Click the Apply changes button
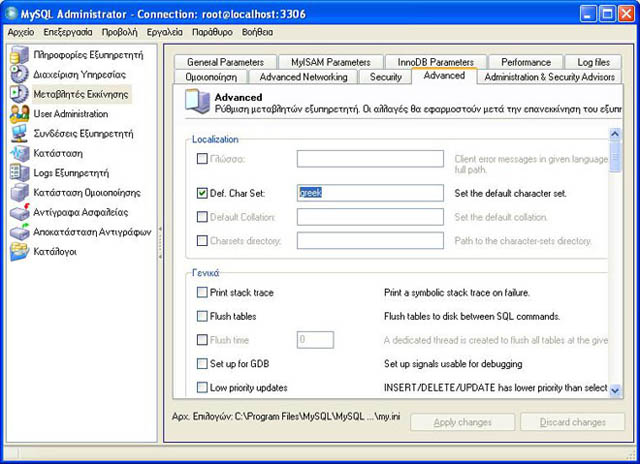Viewport: 640px width, 464px height. point(462,422)
